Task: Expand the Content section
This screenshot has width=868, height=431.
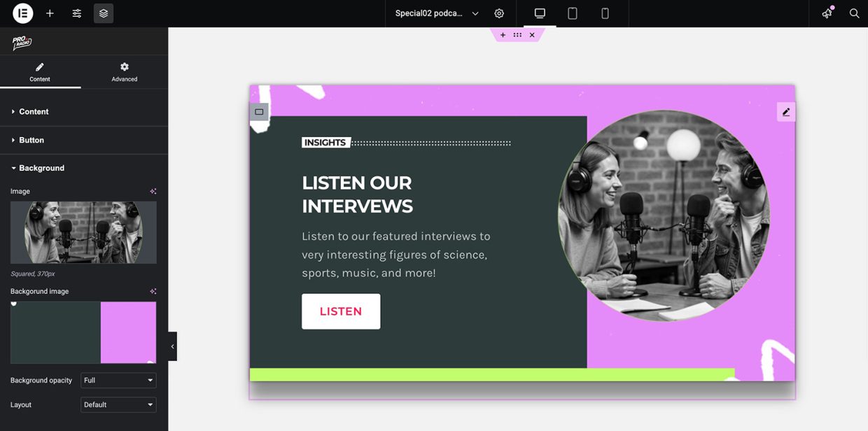Action: (34, 112)
